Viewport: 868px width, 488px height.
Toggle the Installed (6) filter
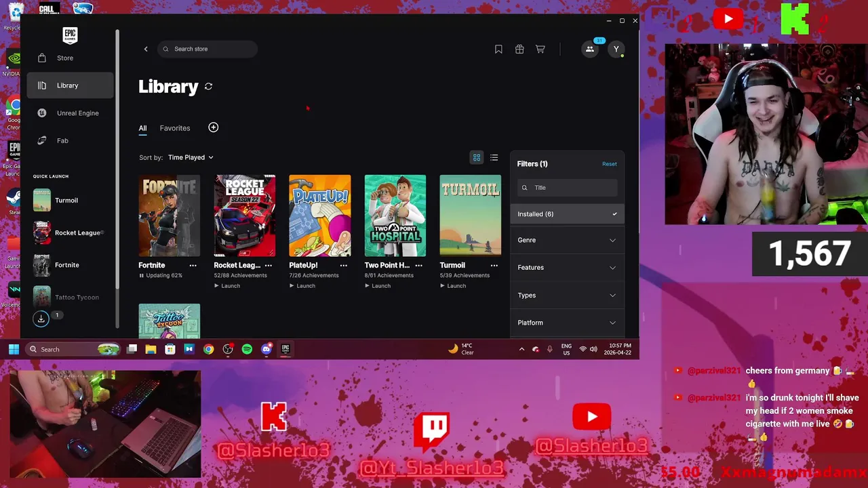pyautogui.click(x=567, y=214)
